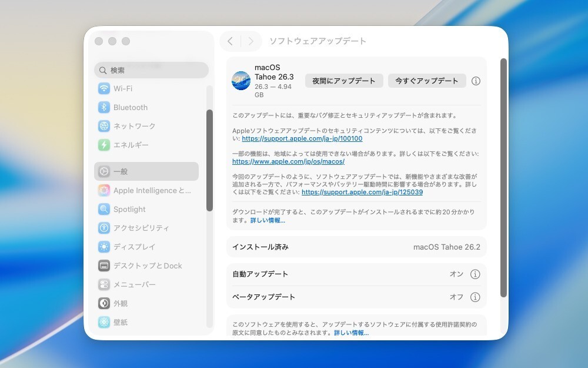Select Bluetooth label in the sidebar
Screen dimensions: 588x368
[x=131, y=107]
